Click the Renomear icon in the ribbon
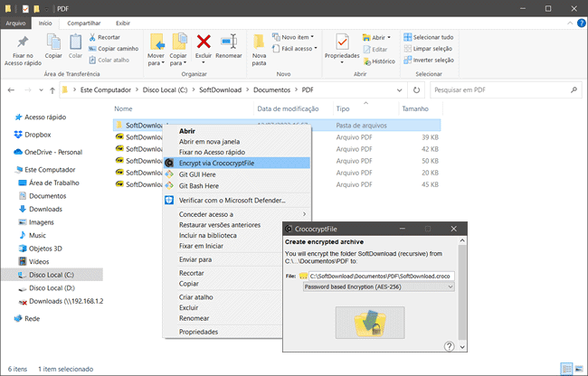Screen dimensions: 588x376 pos(229,42)
